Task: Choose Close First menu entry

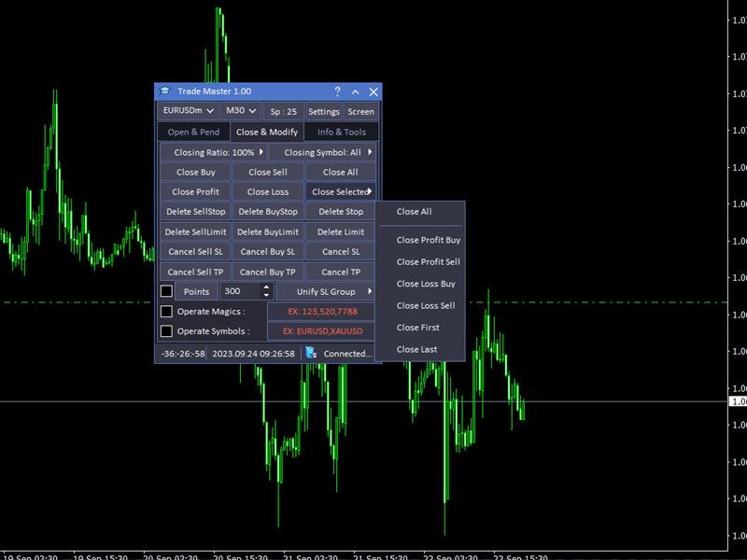Action: coord(420,328)
